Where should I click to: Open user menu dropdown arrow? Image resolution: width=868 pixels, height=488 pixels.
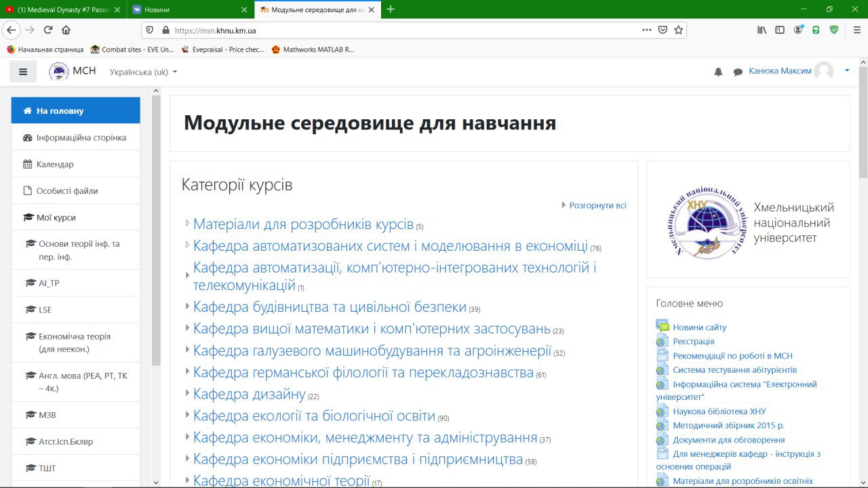pos(847,70)
